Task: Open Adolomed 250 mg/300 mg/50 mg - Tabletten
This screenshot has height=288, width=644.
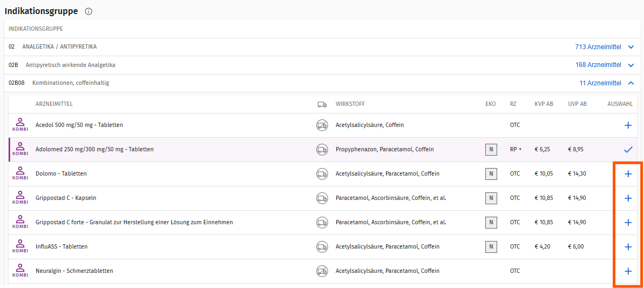Action: click(94, 149)
